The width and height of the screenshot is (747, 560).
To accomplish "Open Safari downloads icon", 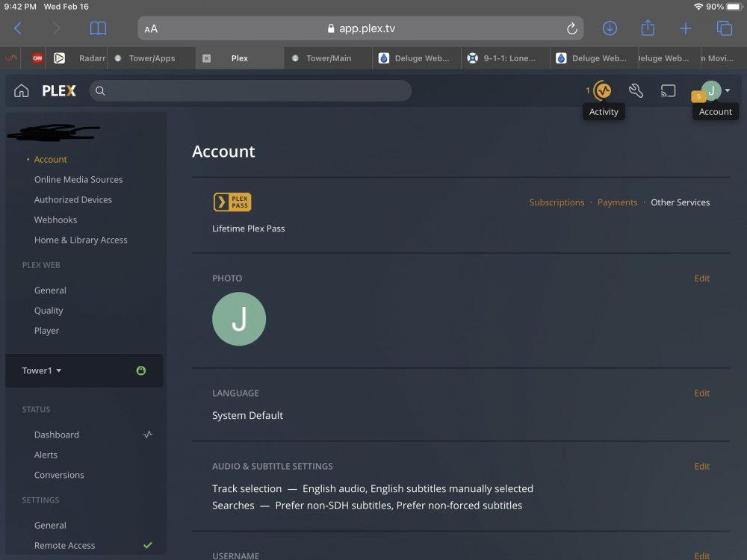I will [x=610, y=28].
